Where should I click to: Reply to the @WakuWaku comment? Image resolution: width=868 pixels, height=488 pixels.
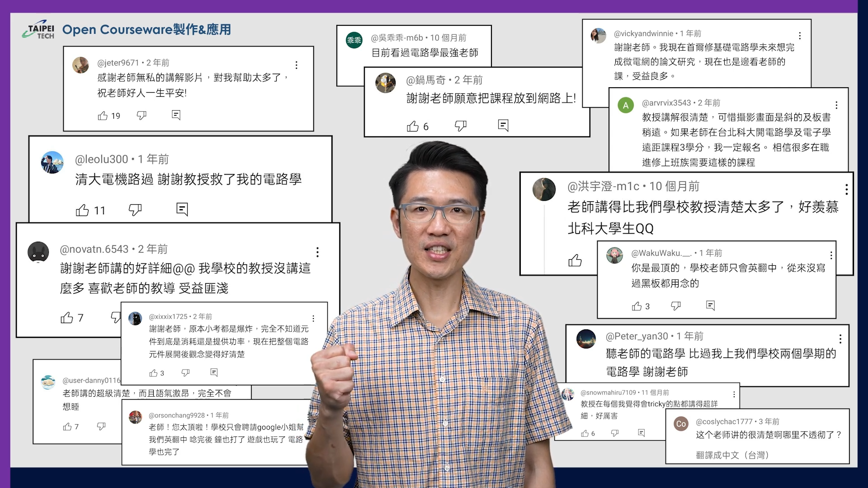710,306
